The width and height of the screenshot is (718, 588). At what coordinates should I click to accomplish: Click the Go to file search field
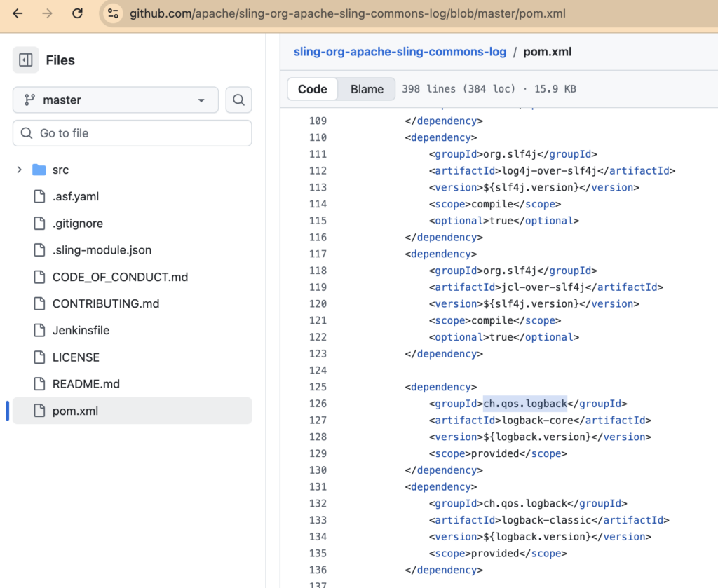(x=133, y=133)
